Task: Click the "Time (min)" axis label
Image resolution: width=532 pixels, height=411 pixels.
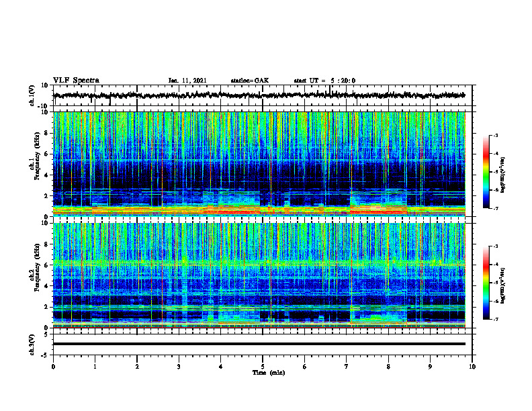Action: 269,373
